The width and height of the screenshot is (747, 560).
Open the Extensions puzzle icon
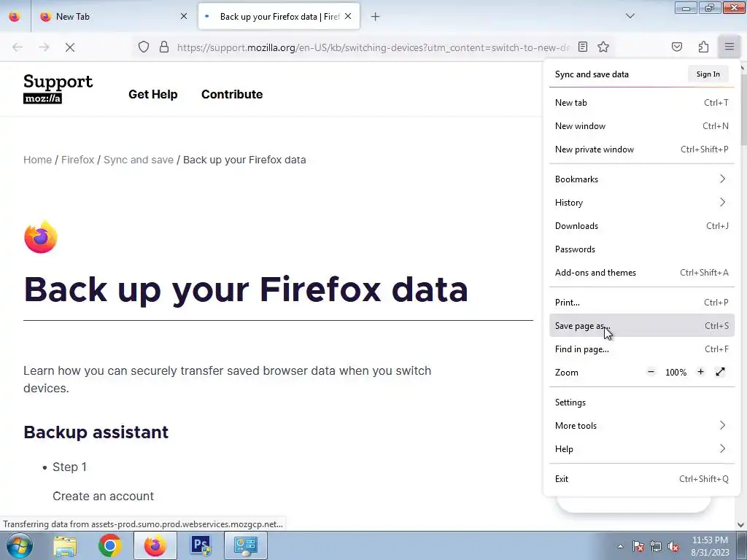point(703,47)
